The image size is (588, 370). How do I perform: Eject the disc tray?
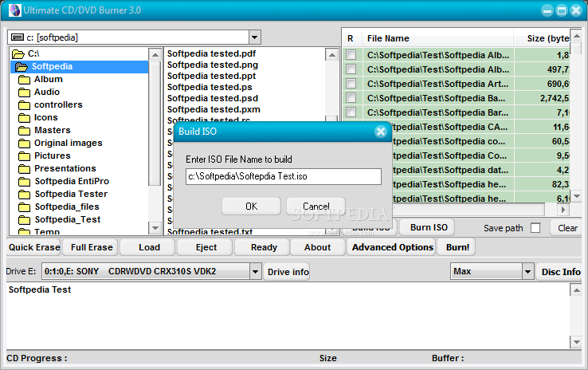tap(206, 247)
